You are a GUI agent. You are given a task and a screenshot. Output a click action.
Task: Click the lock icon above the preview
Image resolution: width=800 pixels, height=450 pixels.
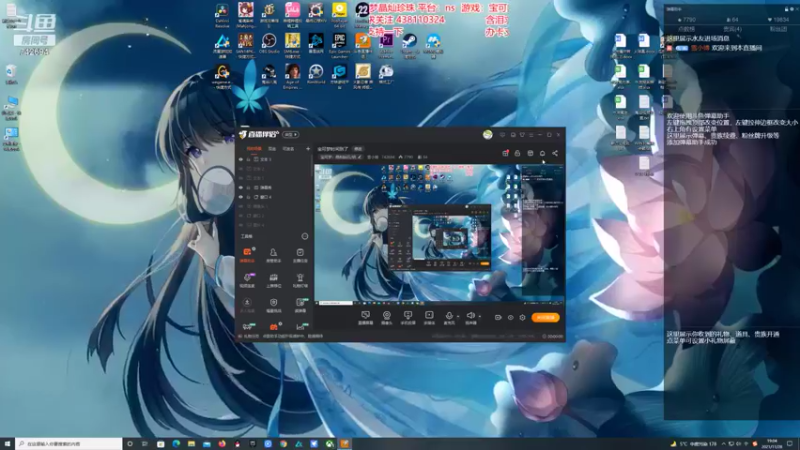517,153
